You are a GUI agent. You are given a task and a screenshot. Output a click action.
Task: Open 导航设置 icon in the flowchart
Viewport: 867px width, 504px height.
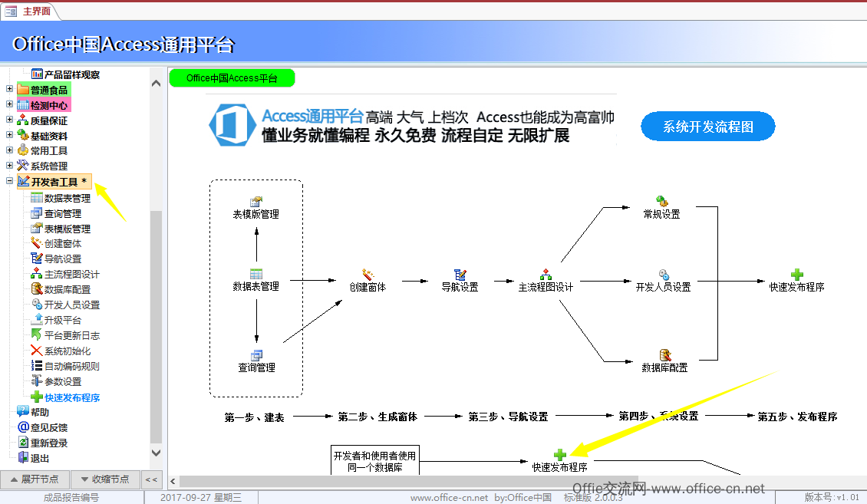(460, 274)
